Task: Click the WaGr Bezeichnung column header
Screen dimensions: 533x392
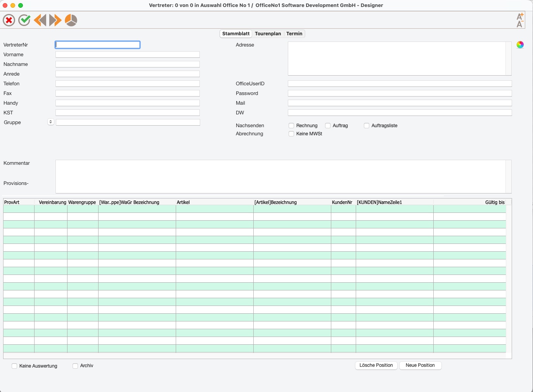Action: point(137,202)
